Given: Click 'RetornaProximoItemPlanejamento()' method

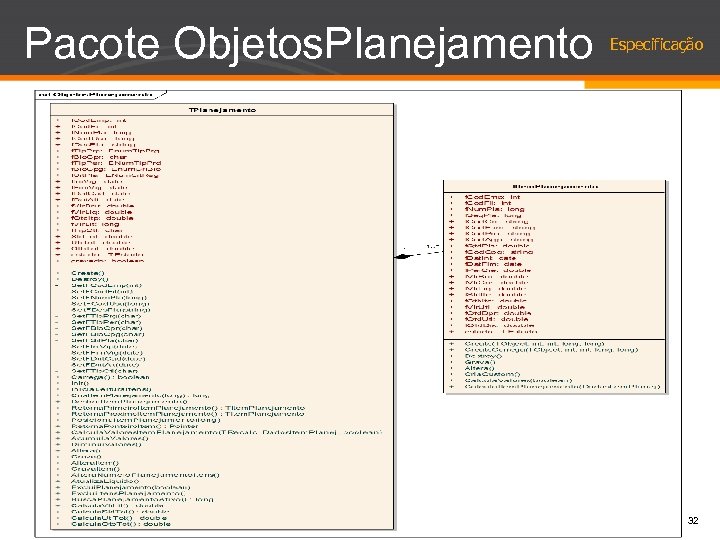Looking at the screenshot, I should [x=187, y=414].
